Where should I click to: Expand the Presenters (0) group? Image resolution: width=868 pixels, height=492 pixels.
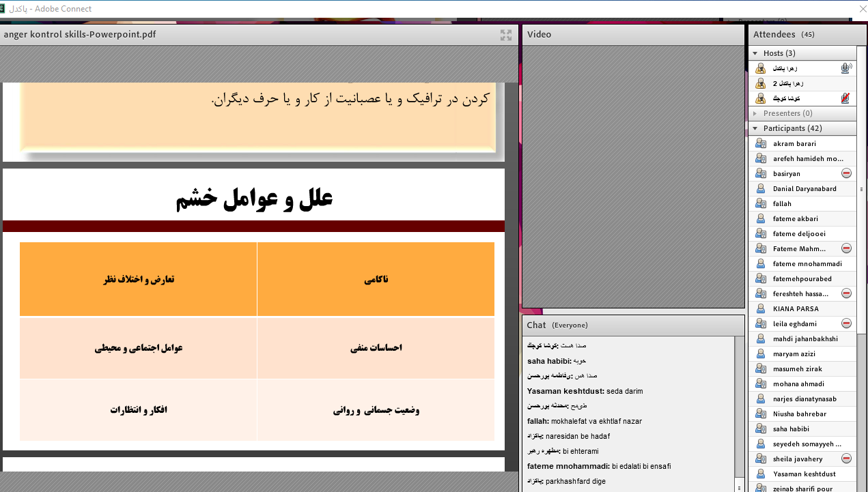point(755,113)
